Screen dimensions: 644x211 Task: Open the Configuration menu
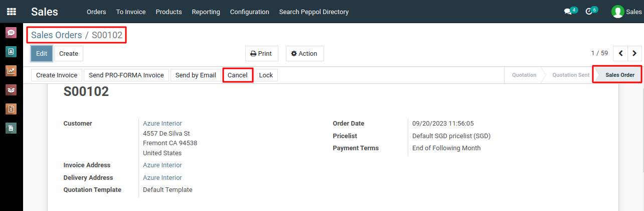pos(249,12)
